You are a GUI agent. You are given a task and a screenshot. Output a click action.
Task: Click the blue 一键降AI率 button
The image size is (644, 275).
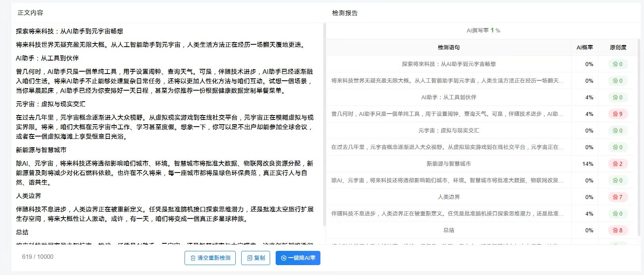pyautogui.click(x=298, y=258)
